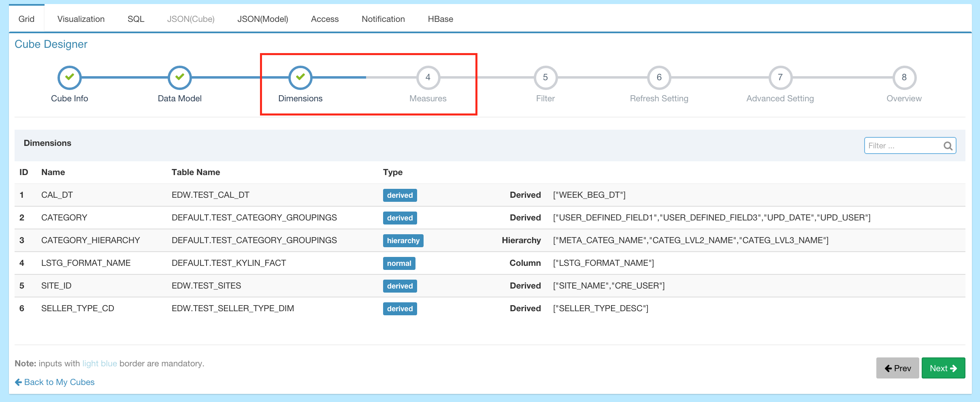Image resolution: width=980 pixels, height=402 pixels.
Task: Click the Data Model step checkmark circle
Action: point(179,77)
